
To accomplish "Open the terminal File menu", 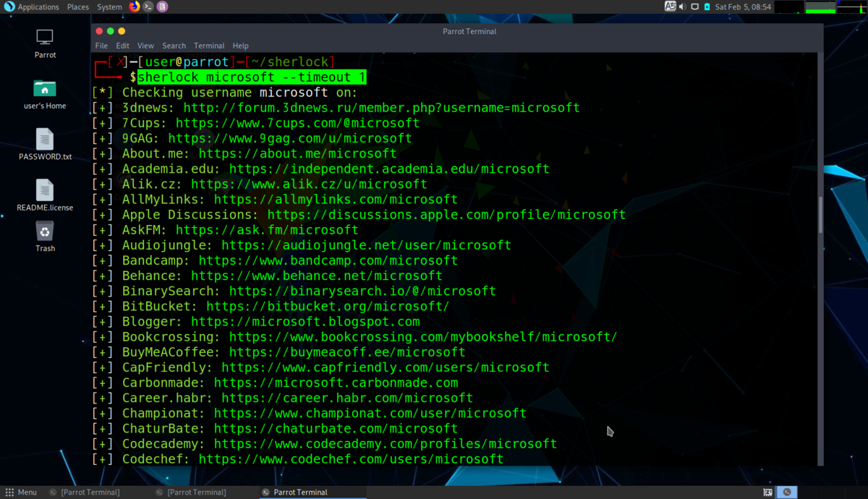I will tap(101, 46).
